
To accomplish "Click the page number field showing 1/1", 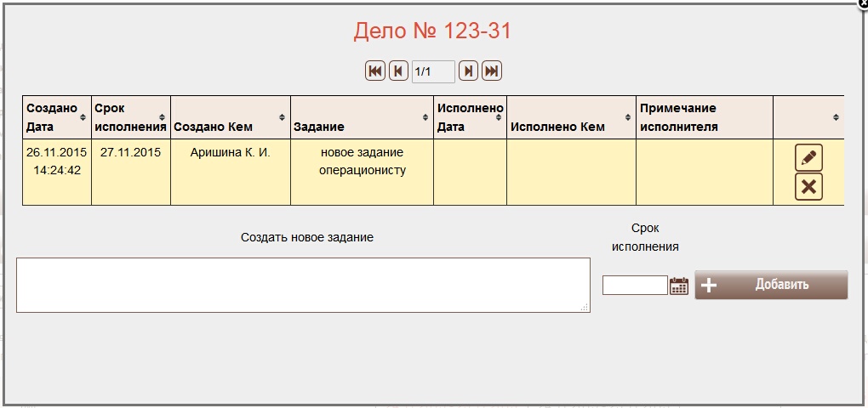I will [x=433, y=71].
